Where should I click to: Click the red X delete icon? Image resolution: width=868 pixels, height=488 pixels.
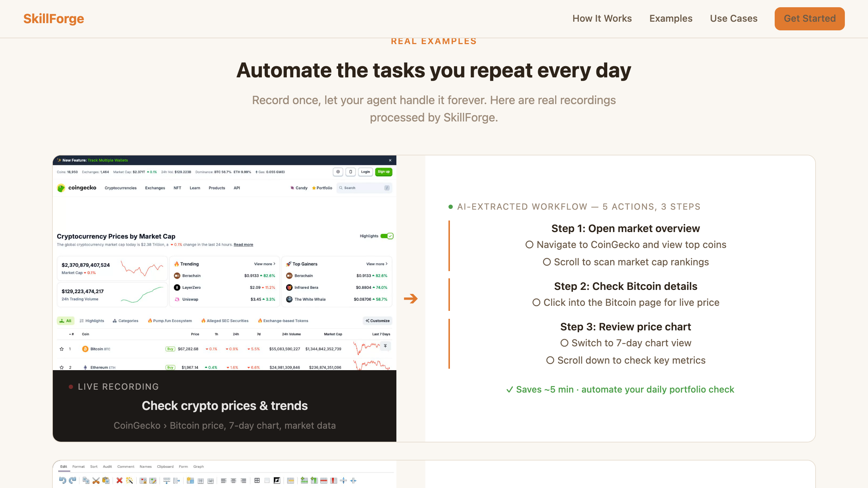click(119, 480)
